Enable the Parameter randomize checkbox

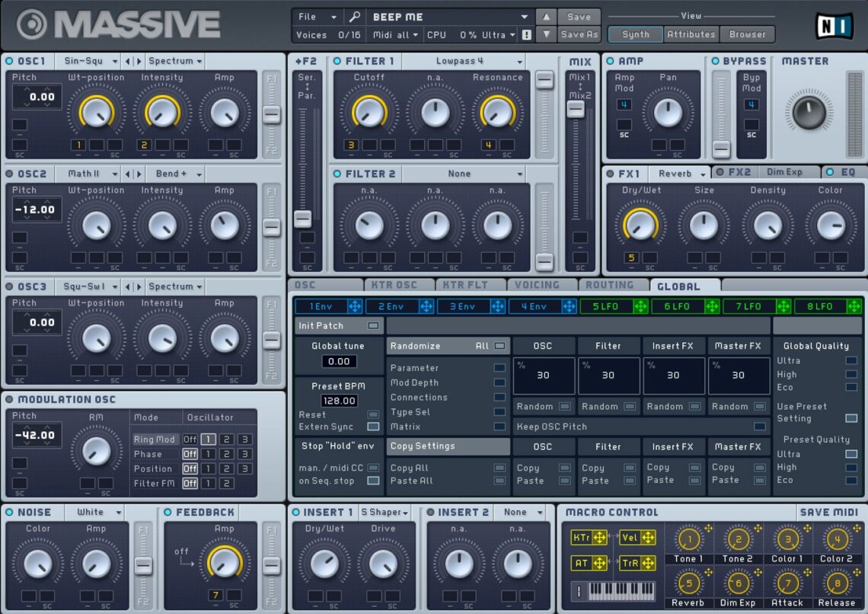pos(501,368)
